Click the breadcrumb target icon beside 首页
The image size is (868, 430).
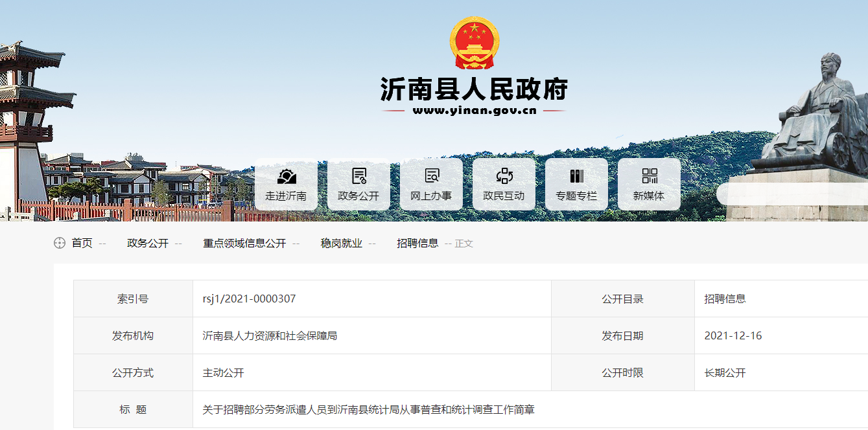click(x=60, y=243)
